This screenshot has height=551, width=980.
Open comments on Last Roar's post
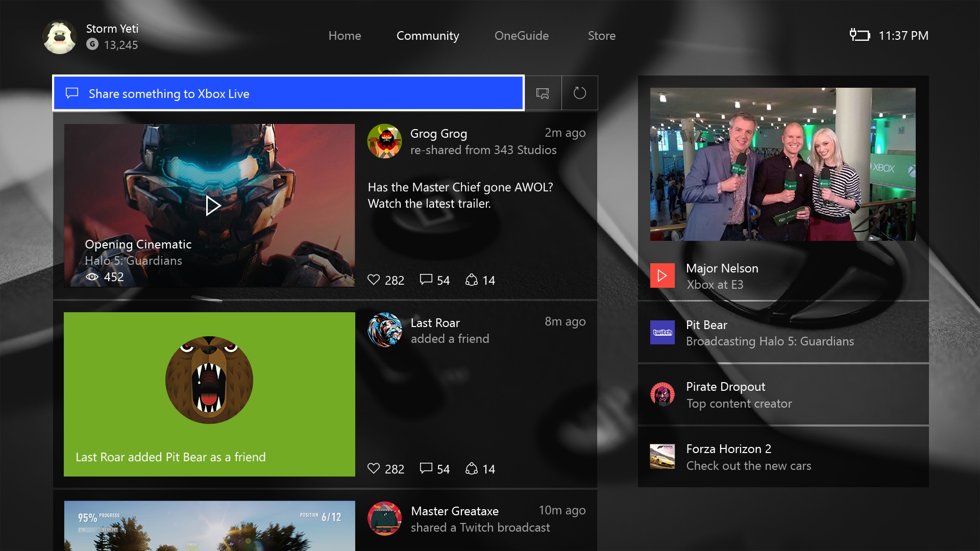click(x=426, y=469)
